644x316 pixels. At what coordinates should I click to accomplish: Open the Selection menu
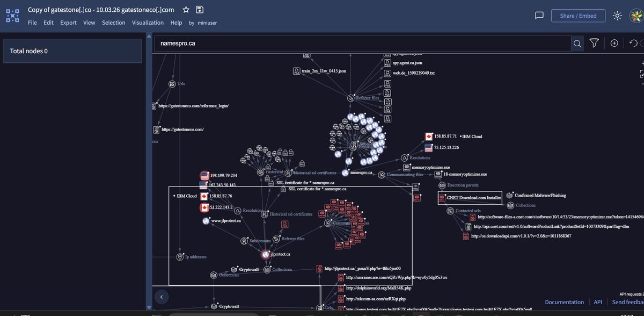113,23
